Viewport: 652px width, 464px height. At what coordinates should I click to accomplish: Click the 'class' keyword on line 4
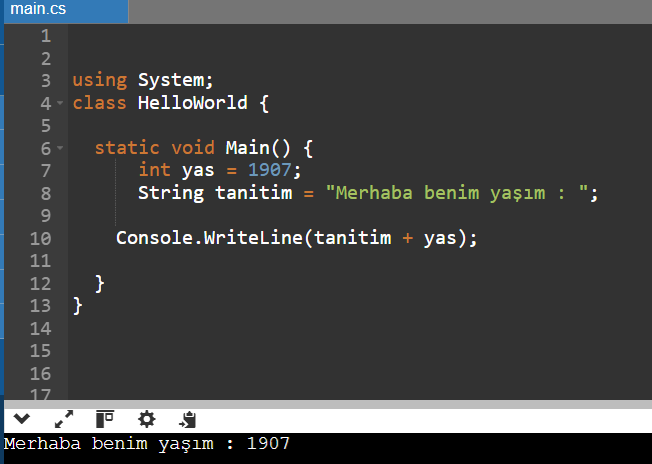click(x=99, y=103)
